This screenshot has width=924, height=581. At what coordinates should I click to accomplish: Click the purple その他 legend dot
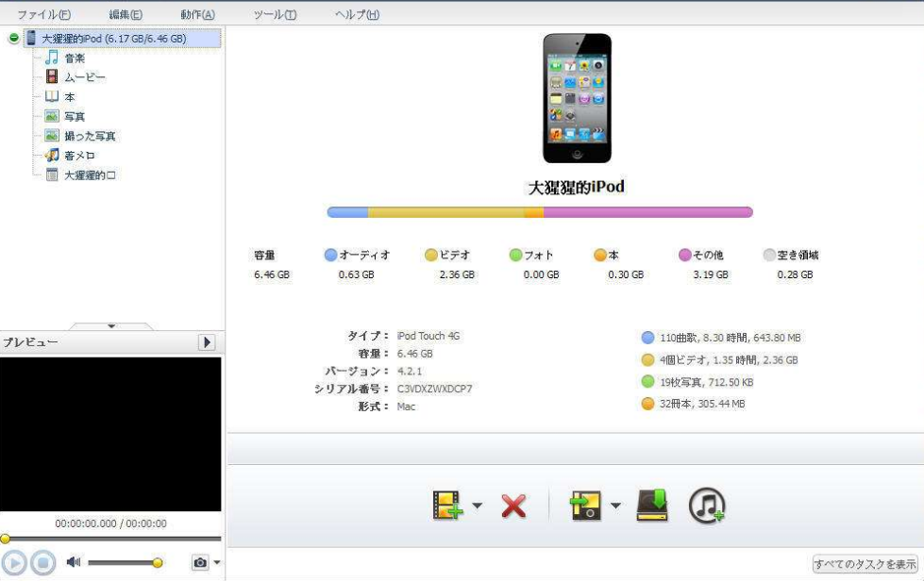685,255
